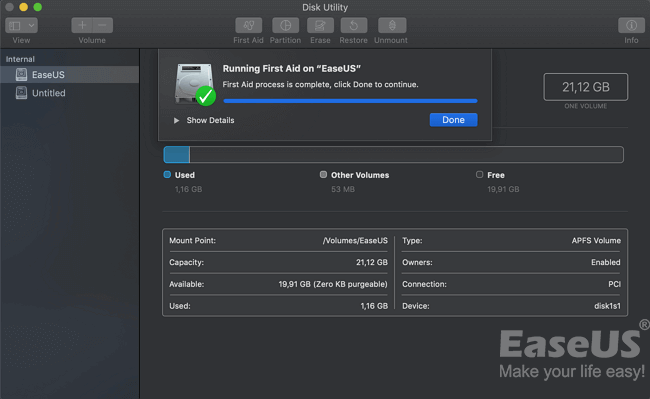Viewport: 650px width, 399px height.
Task: Click the APFS Volume type value
Action: tap(596, 240)
